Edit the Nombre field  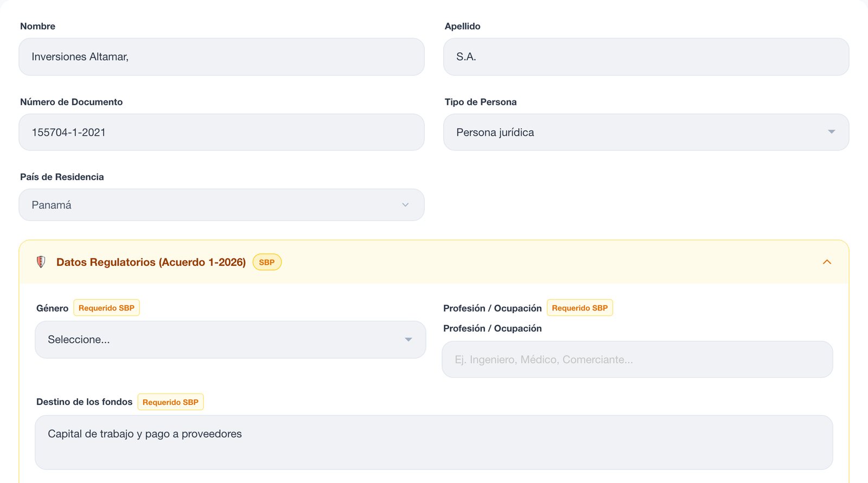click(x=221, y=57)
